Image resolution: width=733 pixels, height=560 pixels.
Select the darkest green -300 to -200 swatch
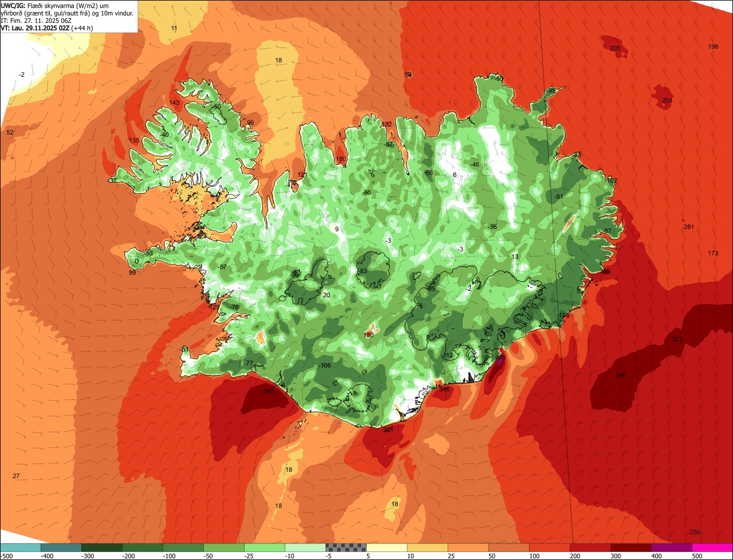click(x=102, y=547)
